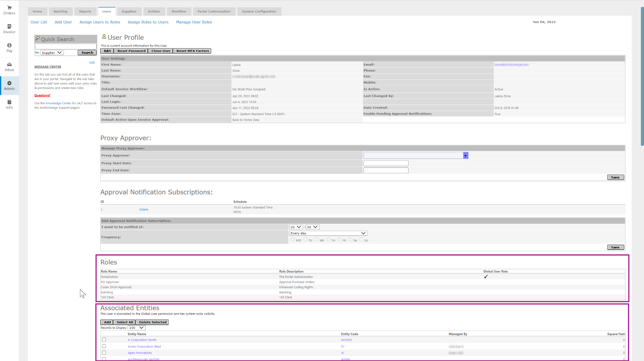Open the Add User link

pyautogui.click(x=63, y=22)
